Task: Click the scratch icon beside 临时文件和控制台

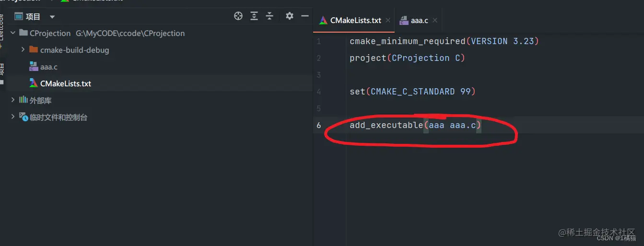Action: tap(23, 117)
